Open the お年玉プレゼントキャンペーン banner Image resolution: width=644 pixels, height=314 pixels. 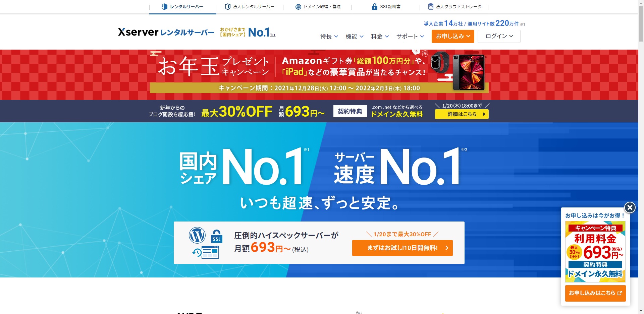click(x=319, y=74)
